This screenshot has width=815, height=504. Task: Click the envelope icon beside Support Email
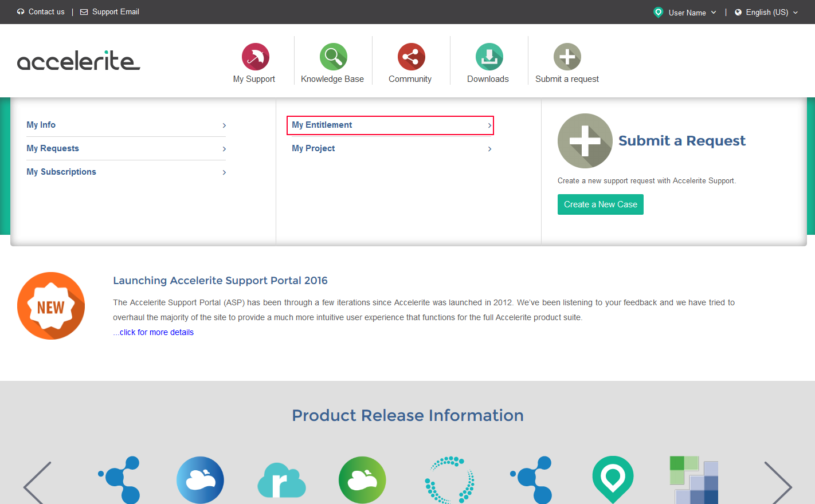(84, 12)
